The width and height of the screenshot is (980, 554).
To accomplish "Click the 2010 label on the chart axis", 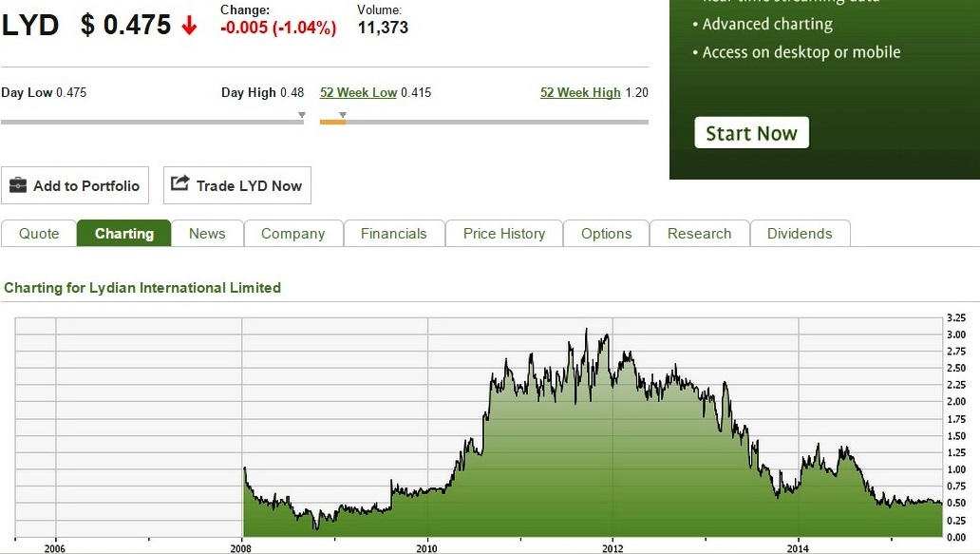I will 427,548.
